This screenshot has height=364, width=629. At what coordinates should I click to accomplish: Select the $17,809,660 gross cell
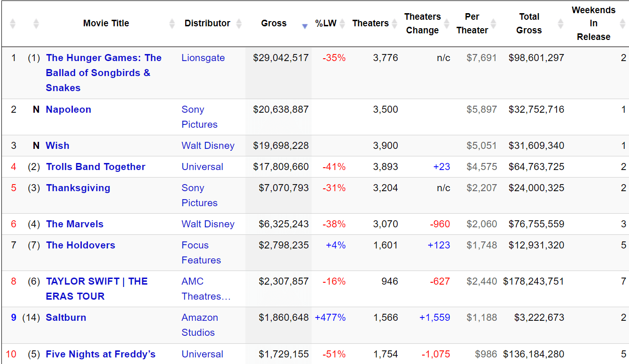[281, 167]
